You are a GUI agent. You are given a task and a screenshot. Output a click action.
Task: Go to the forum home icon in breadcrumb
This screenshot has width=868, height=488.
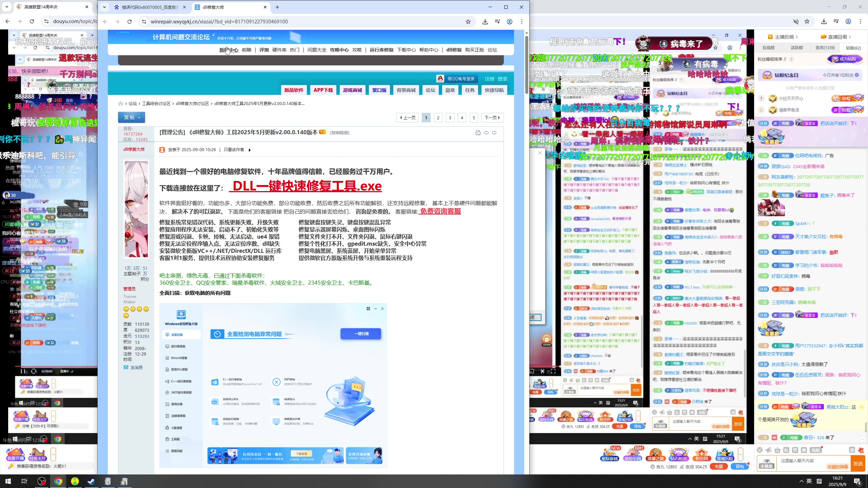point(121,103)
